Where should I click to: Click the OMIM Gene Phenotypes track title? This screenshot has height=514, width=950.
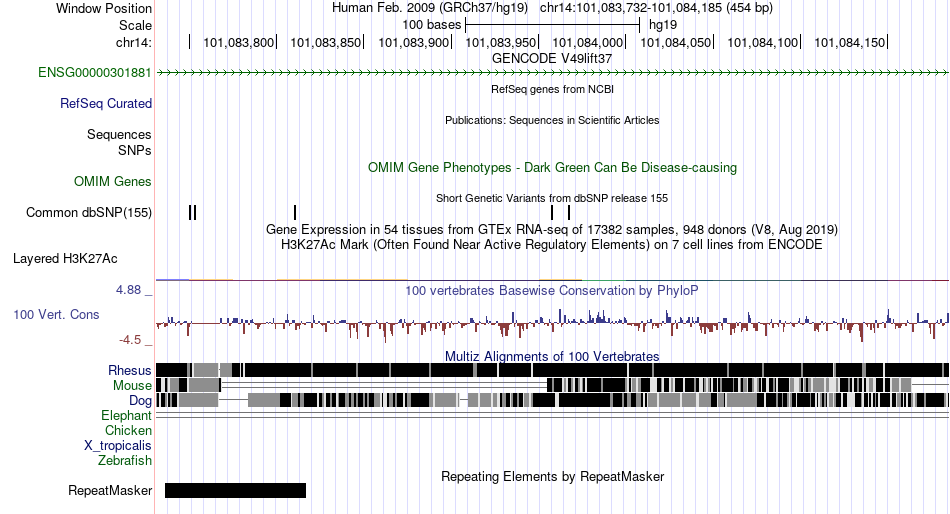coord(552,167)
